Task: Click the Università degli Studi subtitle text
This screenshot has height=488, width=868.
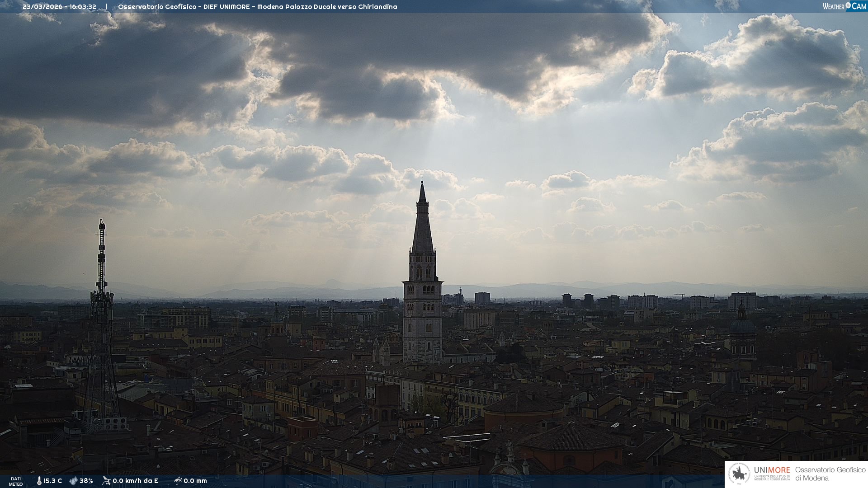Action: tap(772, 478)
